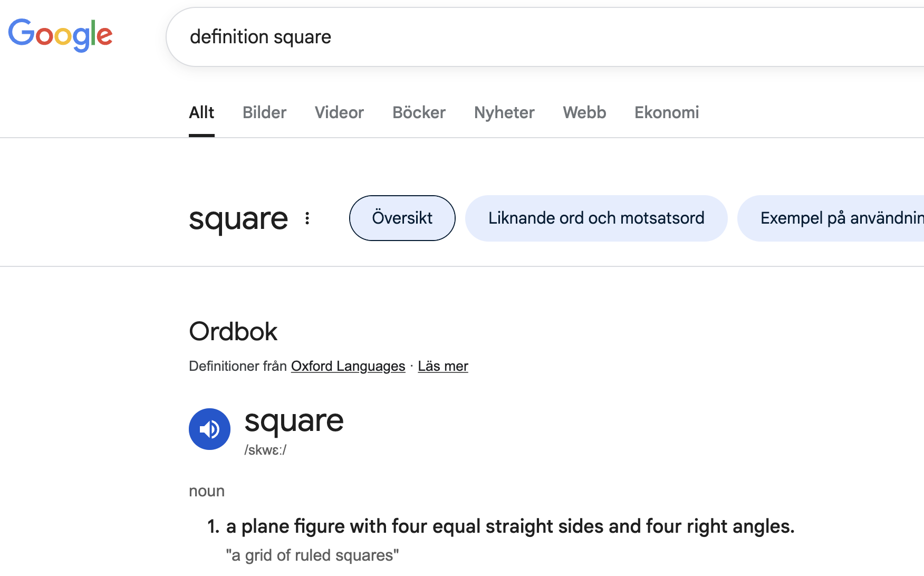Open the Ekonomi tab
The image size is (924, 576).
(x=667, y=112)
